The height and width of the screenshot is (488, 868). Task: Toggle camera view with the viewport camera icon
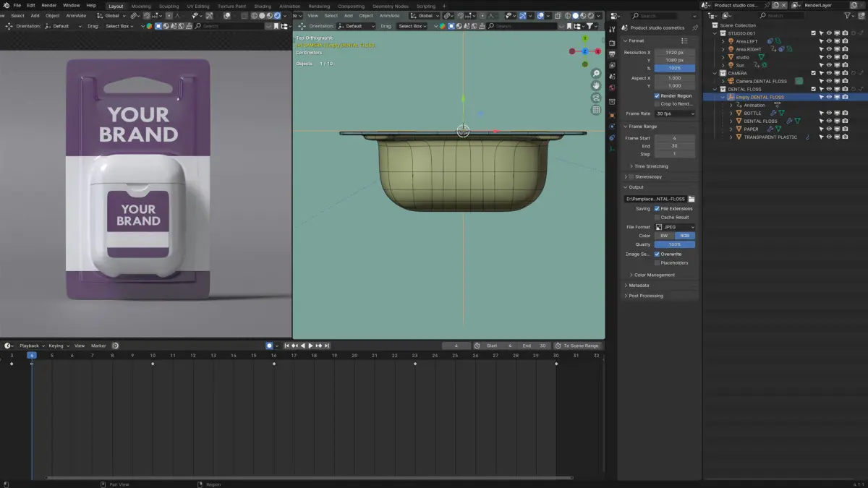[x=596, y=98]
